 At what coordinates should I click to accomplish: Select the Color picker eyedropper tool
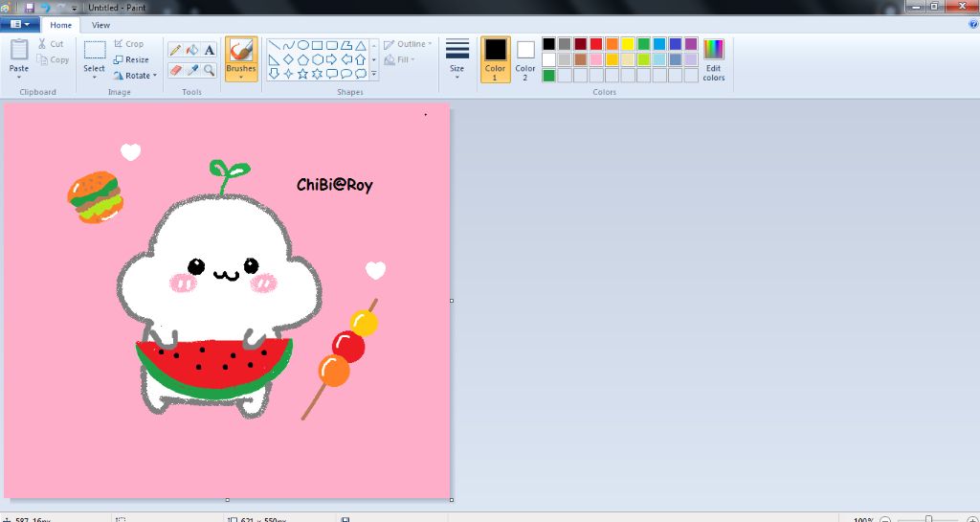point(192,70)
